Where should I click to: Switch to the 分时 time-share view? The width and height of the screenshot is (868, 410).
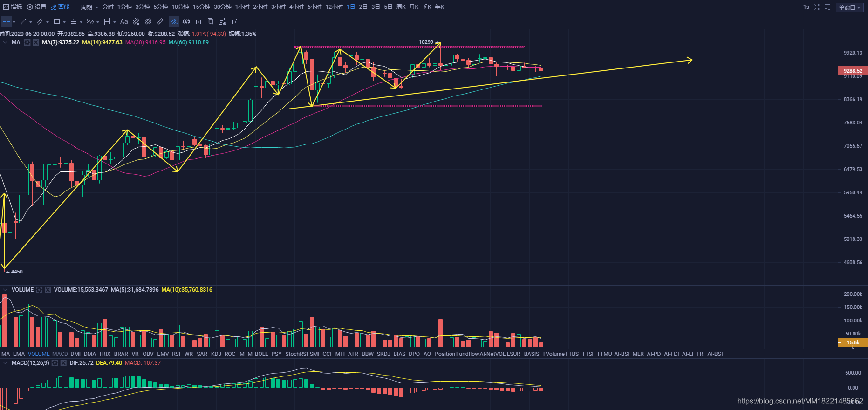(108, 7)
